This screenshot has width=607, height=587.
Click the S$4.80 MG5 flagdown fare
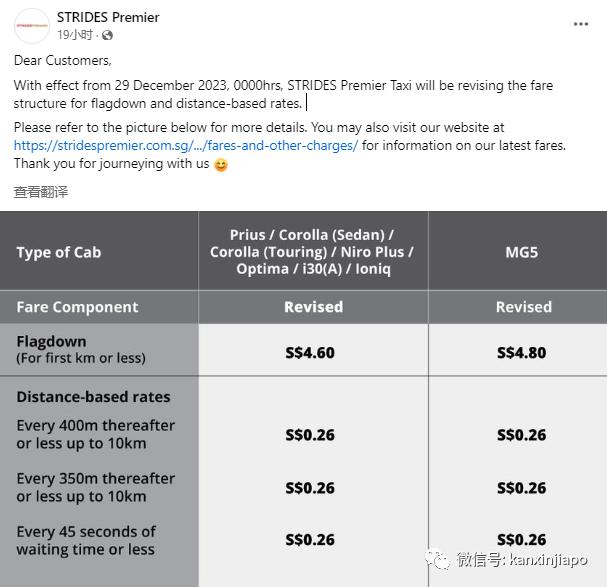click(521, 351)
